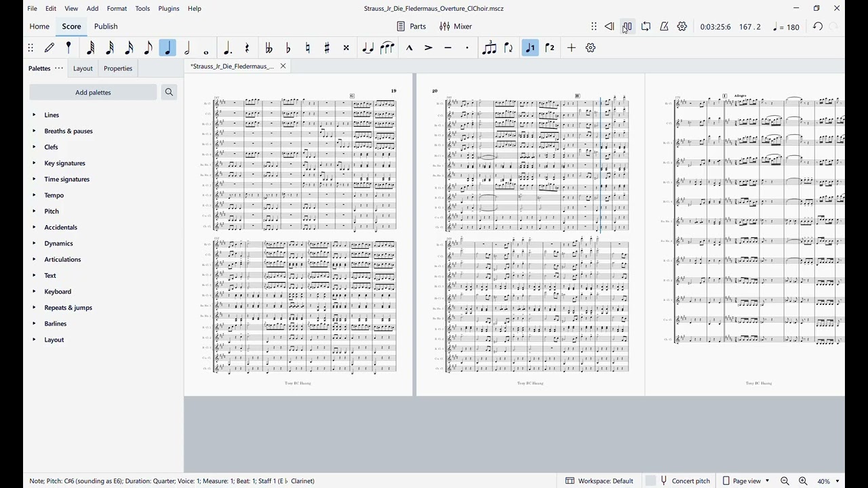Toggle note input mode pencil
Viewport: 868px width, 488px height.
click(50, 48)
